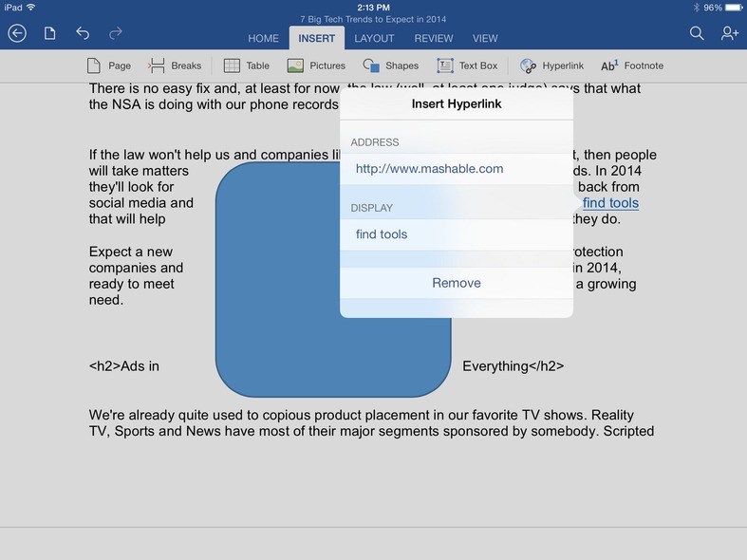Open the REVIEW tab
Viewport: 747px width, 560px height.
pos(433,39)
